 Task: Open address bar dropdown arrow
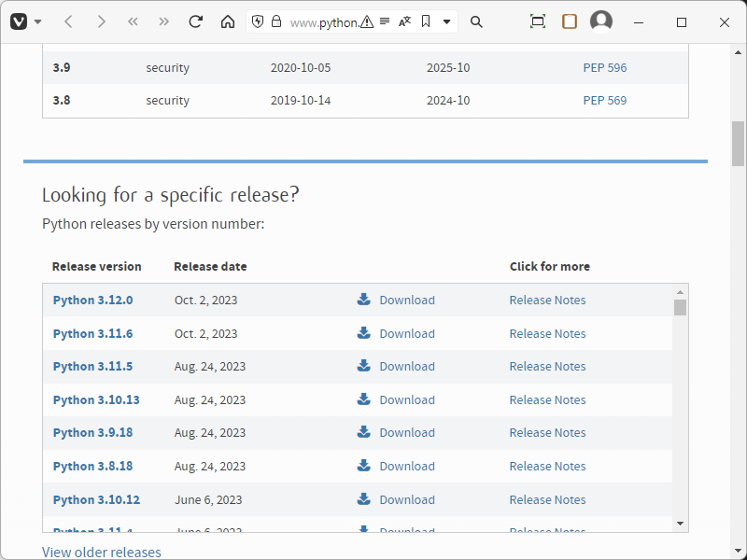(447, 21)
